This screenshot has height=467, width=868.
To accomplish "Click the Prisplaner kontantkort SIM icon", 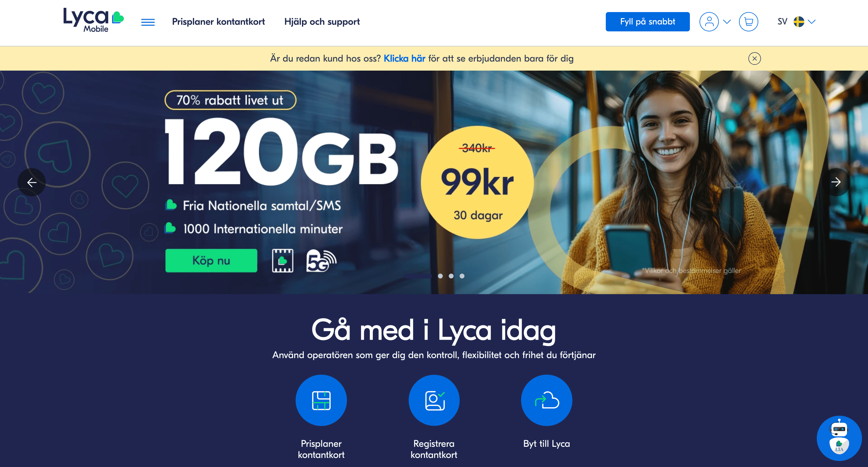I will point(321,400).
